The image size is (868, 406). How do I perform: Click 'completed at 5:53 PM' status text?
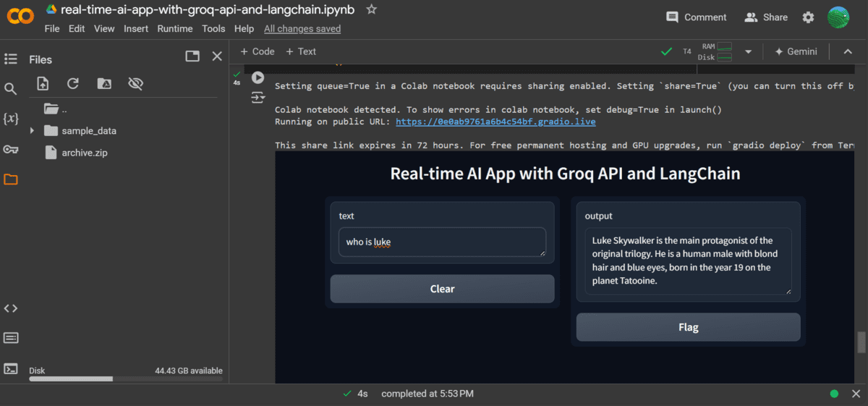(x=427, y=394)
